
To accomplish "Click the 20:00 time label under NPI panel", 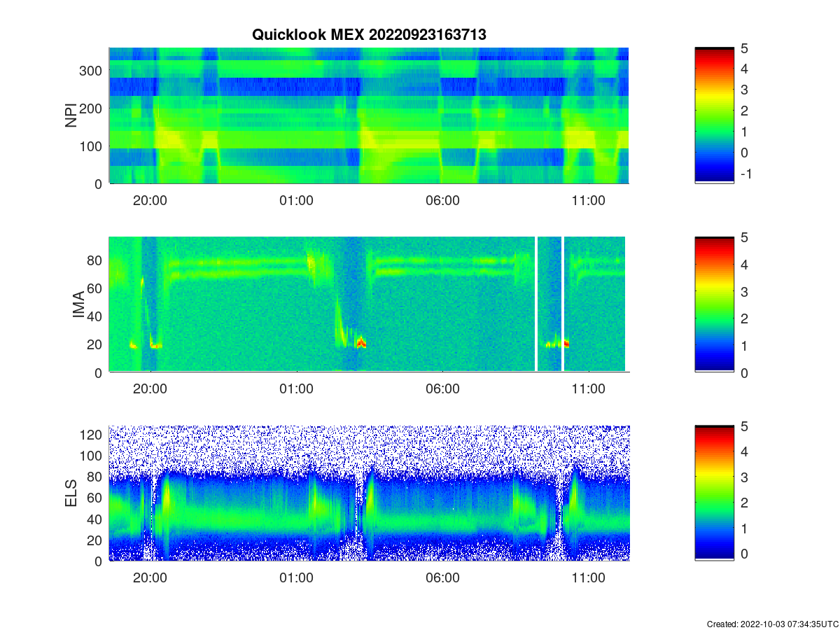I will tap(150, 200).
